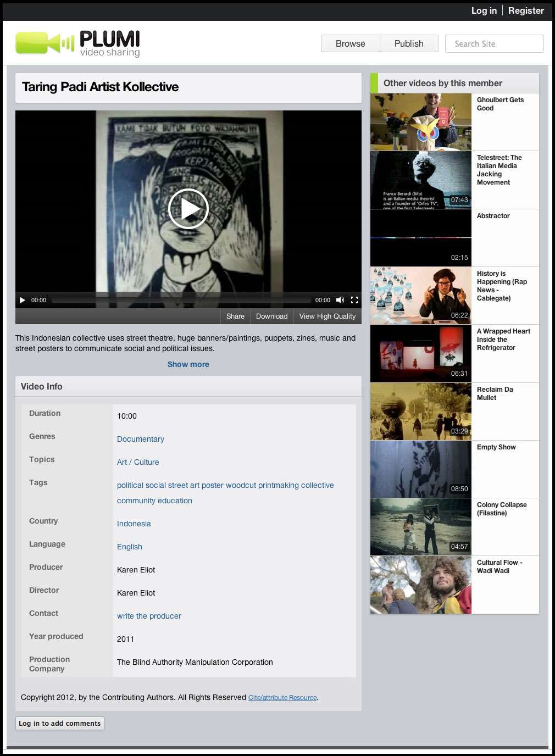Click the Plumi video camera logo
Screen dimensions: 555x756
pos(45,43)
